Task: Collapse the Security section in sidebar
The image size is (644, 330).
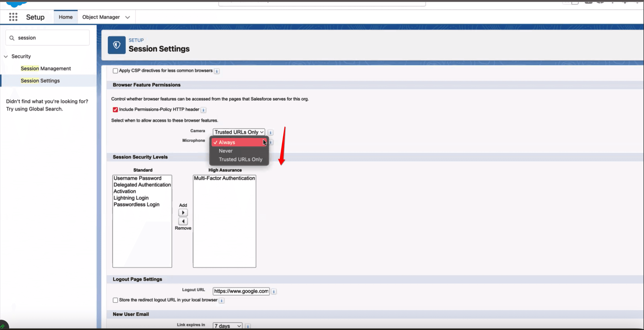Action: 6,57
